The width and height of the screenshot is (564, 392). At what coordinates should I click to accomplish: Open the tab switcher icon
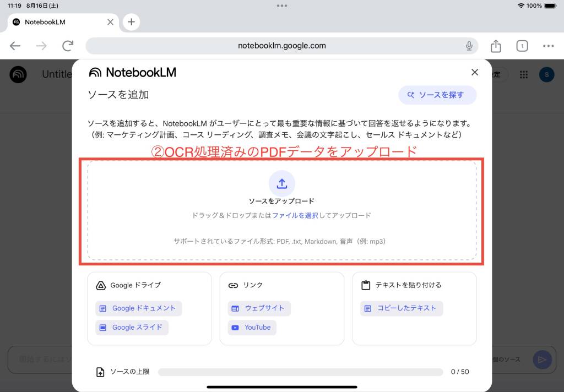522,46
